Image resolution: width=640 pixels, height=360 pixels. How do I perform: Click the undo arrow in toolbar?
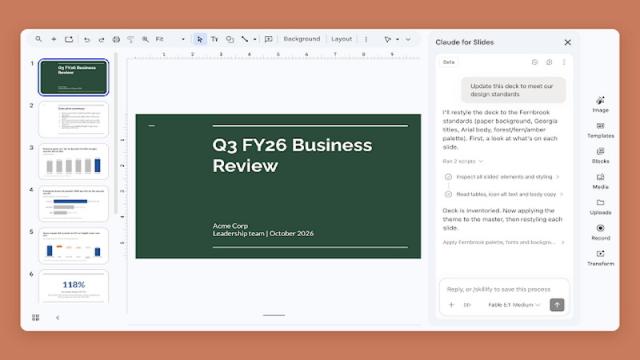click(x=87, y=39)
